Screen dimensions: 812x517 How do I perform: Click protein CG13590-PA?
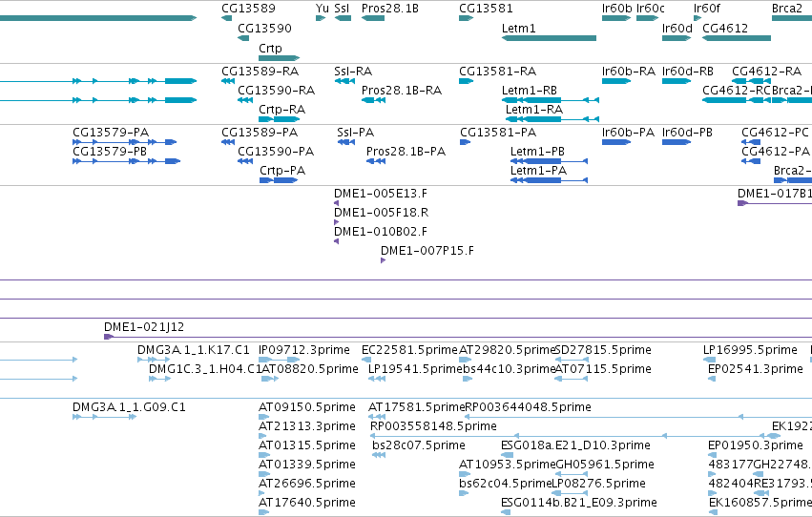click(276, 151)
